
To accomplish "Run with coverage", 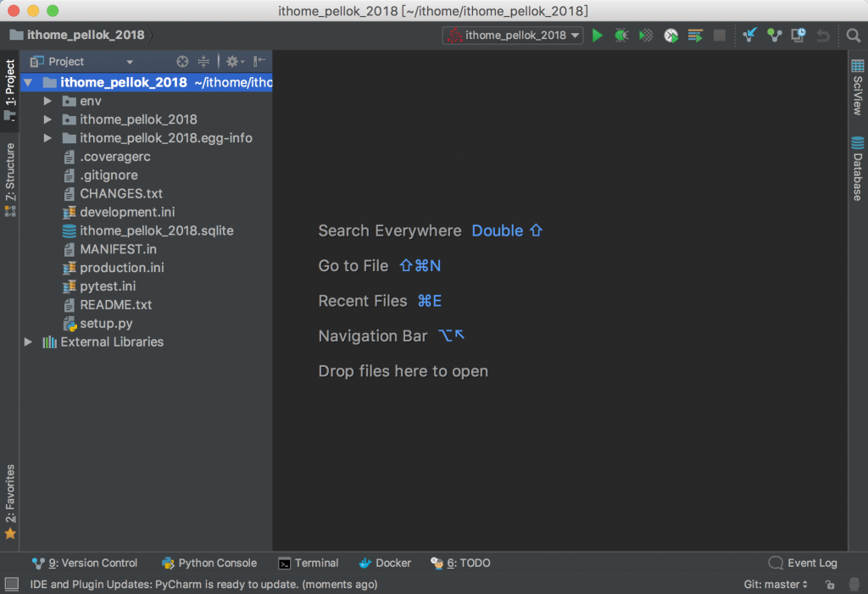I will pyautogui.click(x=645, y=36).
